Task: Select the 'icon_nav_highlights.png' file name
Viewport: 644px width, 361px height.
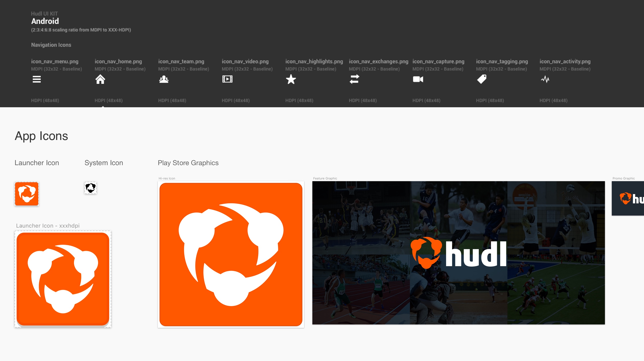Action: click(x=314, y=61)
